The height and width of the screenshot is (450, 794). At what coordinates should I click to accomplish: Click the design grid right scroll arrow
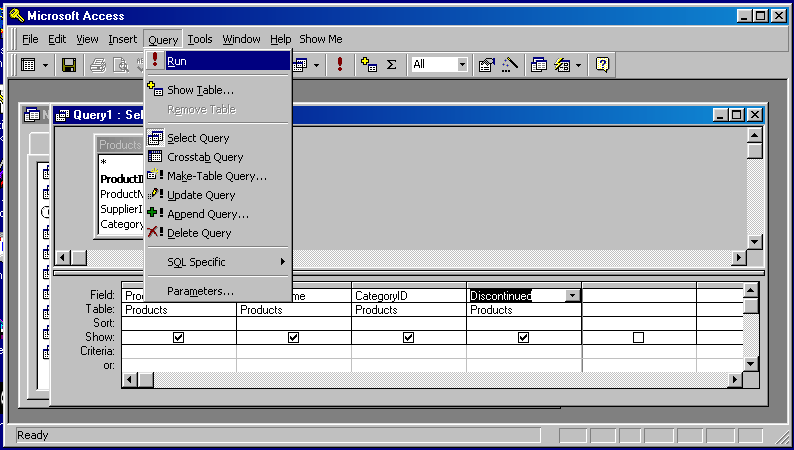point(735,379)
